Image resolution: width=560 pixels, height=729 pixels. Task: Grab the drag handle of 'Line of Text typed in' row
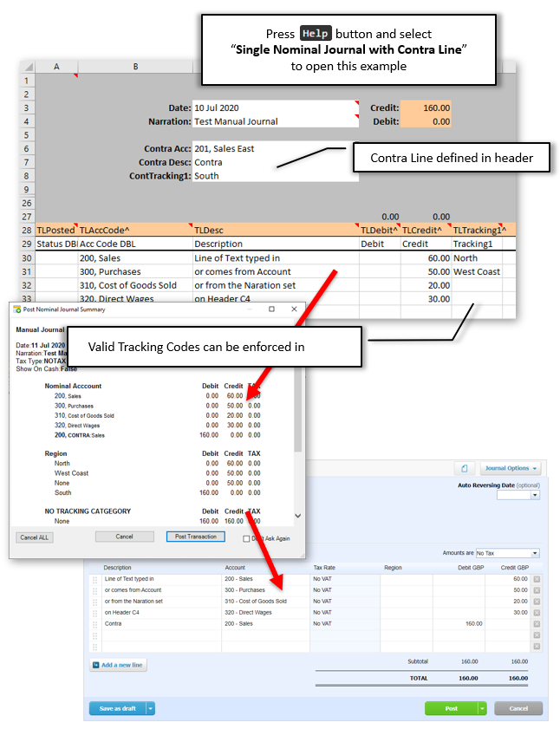pyautogui.click(x=94, y=580)
